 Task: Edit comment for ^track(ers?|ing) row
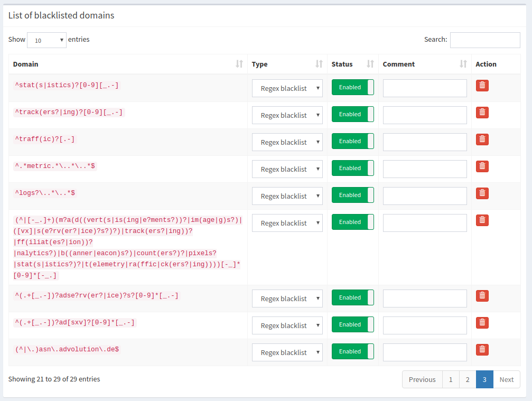click(x=425, y=115)
